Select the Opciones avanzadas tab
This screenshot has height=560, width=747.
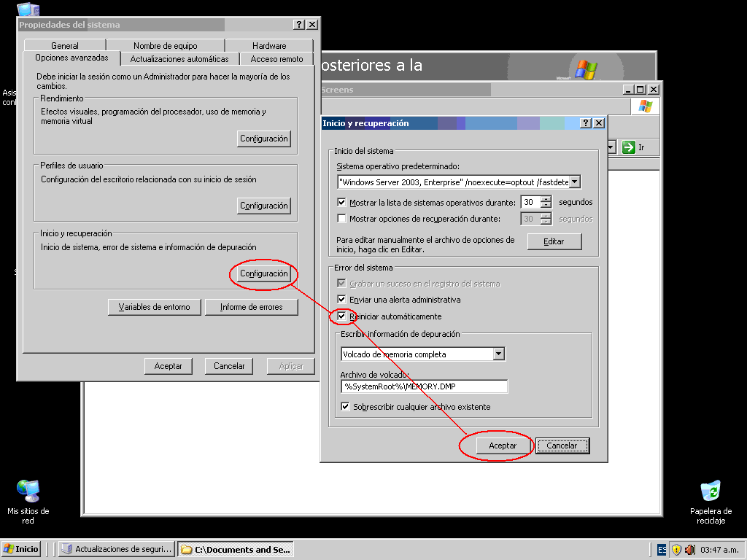coord(71,58)
